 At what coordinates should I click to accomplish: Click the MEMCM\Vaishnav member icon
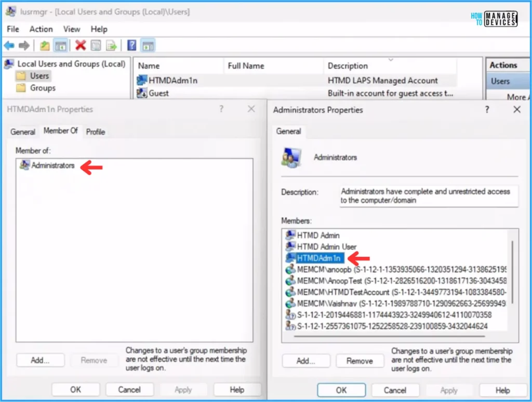pyautogui.click(x=290, y=303)
